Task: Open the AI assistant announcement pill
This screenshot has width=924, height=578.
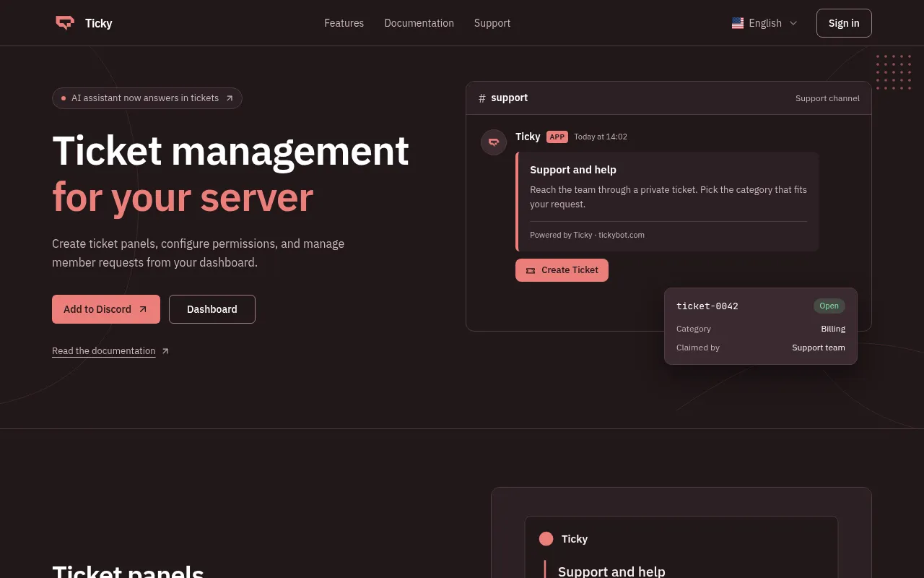Action: point(147,98)
